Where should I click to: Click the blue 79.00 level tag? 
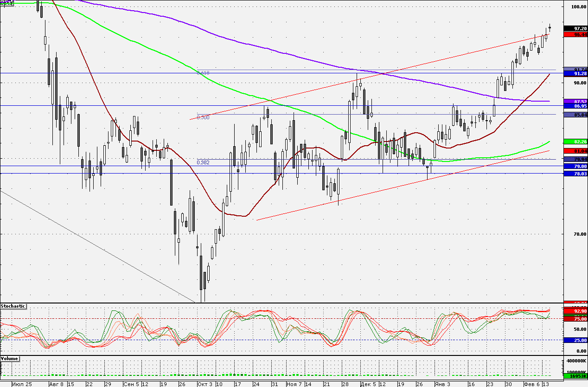[x=575, y=166]
